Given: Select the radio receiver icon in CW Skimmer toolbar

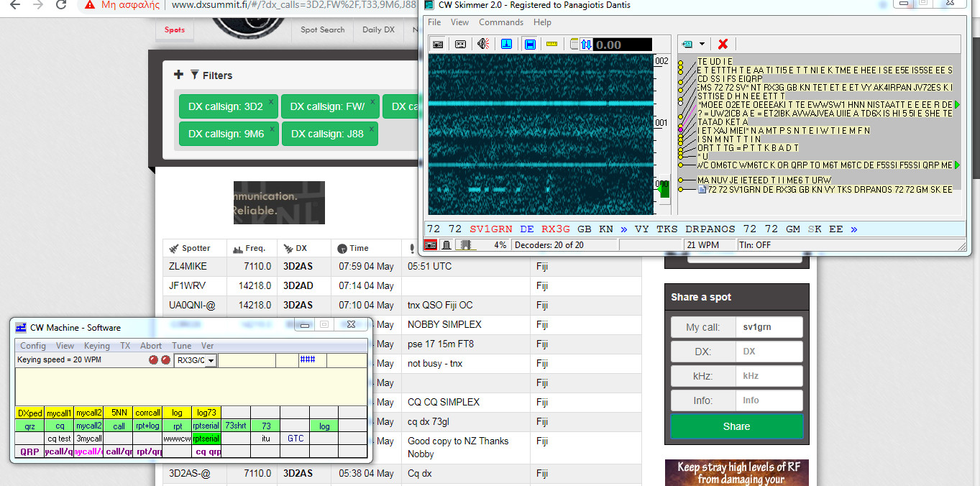Looking at the screenshot, I should (x=437, y=44).
